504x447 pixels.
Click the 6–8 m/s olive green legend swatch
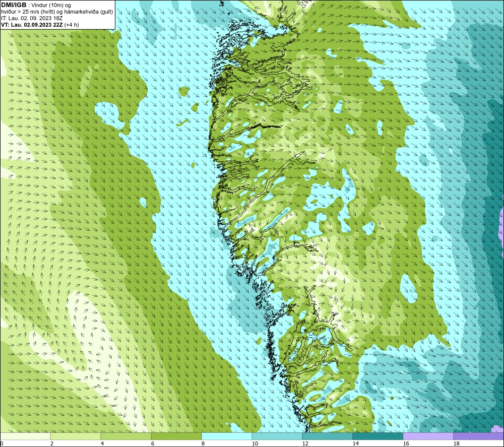[x=176, y=436]
